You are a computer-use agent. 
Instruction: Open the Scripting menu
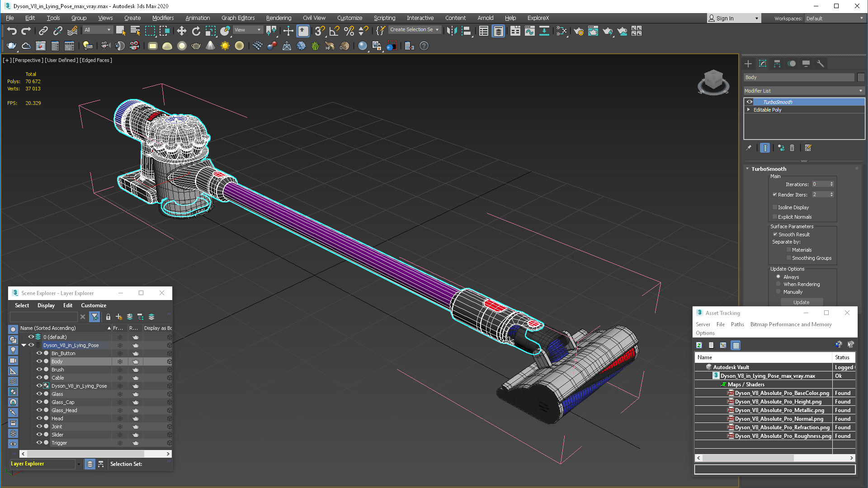click(384, 18)
